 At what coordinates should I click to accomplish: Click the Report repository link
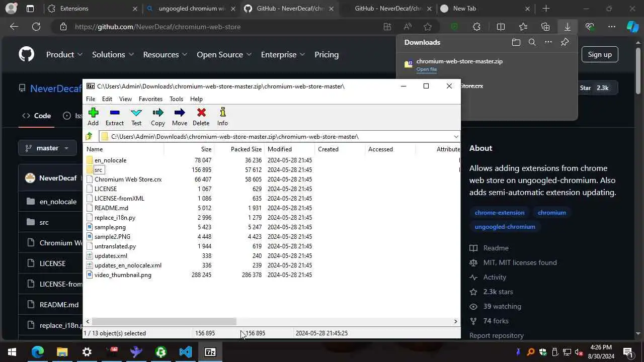496,335
